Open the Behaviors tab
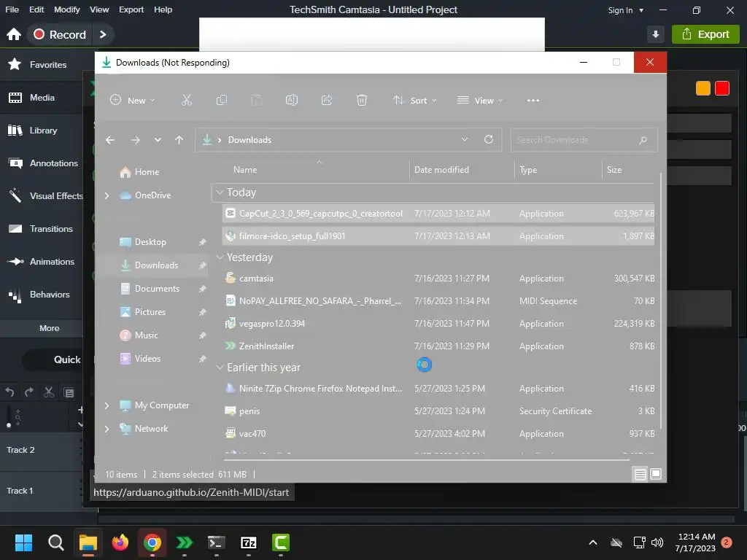Screen dimensions: 747x560 [x=42, y=295]
